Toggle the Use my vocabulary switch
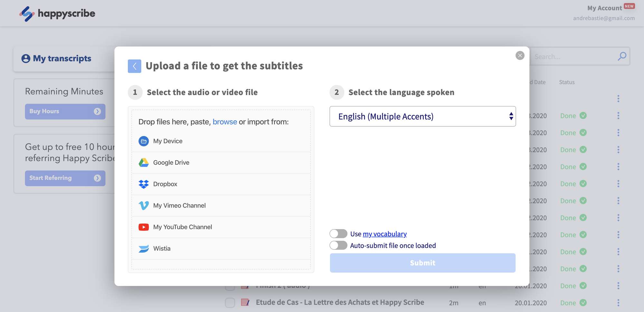 pyautogui.click(x=338, y=234)
